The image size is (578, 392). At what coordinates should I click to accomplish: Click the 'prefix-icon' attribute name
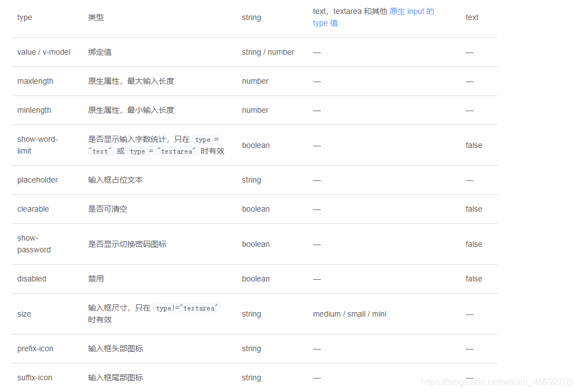point(35,348)
